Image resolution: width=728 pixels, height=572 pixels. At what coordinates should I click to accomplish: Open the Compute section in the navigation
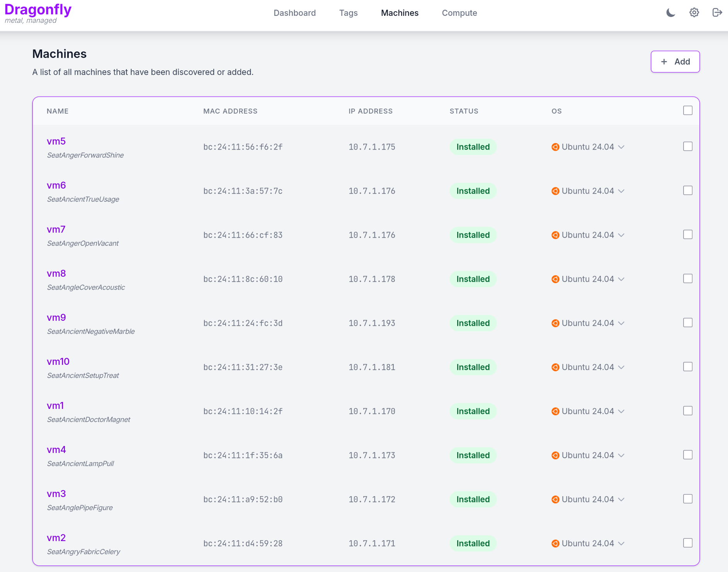click(x=459, y=13)
